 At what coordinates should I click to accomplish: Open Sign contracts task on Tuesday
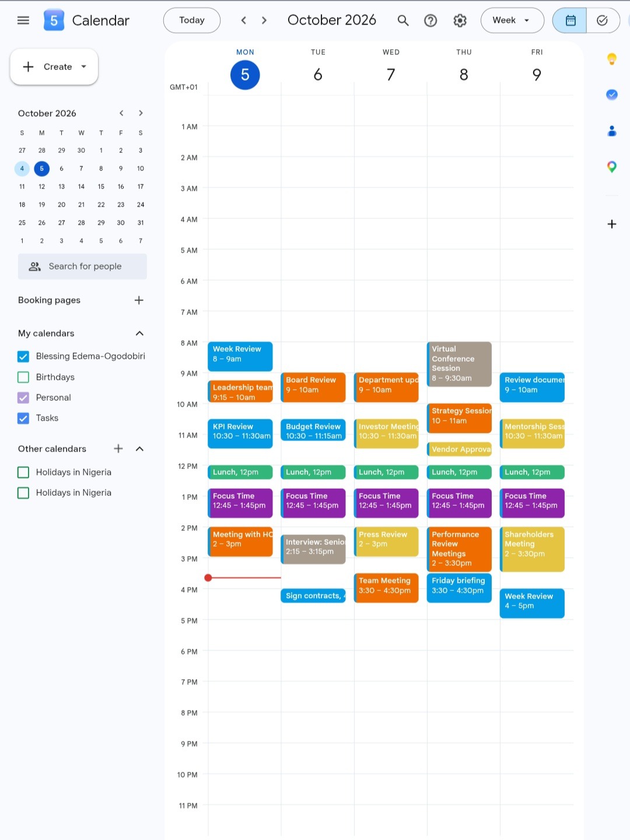coord(313,596)
